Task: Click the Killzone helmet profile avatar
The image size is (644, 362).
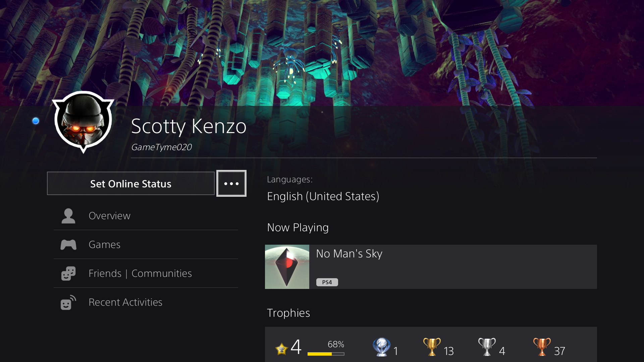Action: click(83, 121)
